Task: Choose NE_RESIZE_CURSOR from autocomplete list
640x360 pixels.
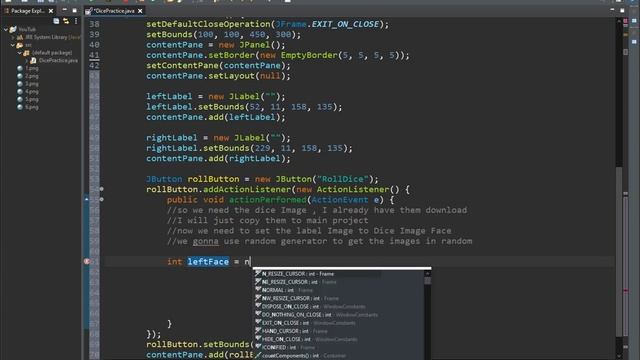Action: pos(338,282)
